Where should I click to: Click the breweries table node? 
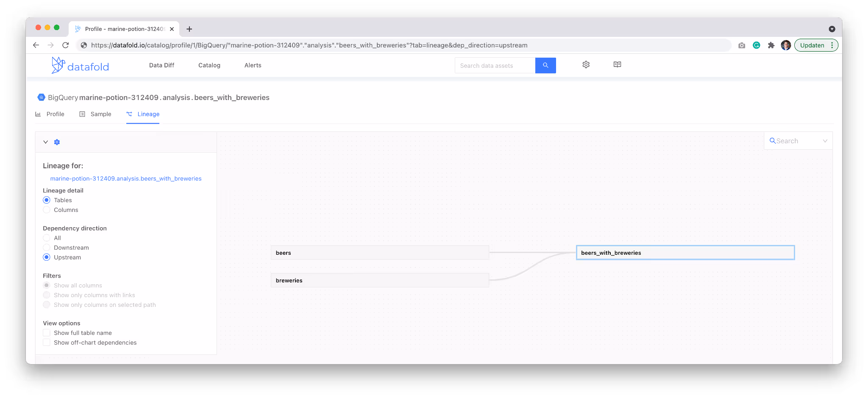tap(380, 280)
